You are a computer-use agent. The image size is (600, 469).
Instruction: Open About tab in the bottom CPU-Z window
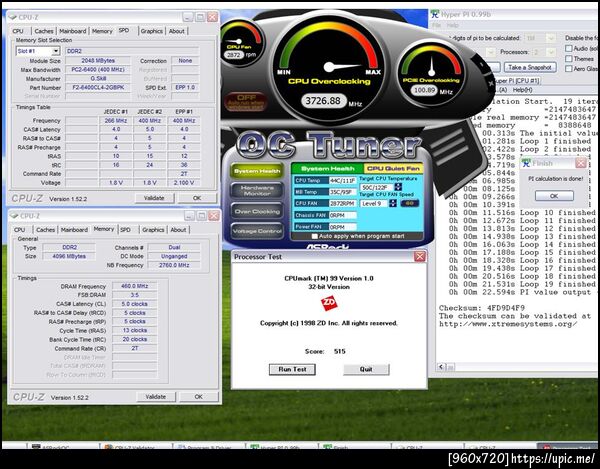tap(178, 230)
